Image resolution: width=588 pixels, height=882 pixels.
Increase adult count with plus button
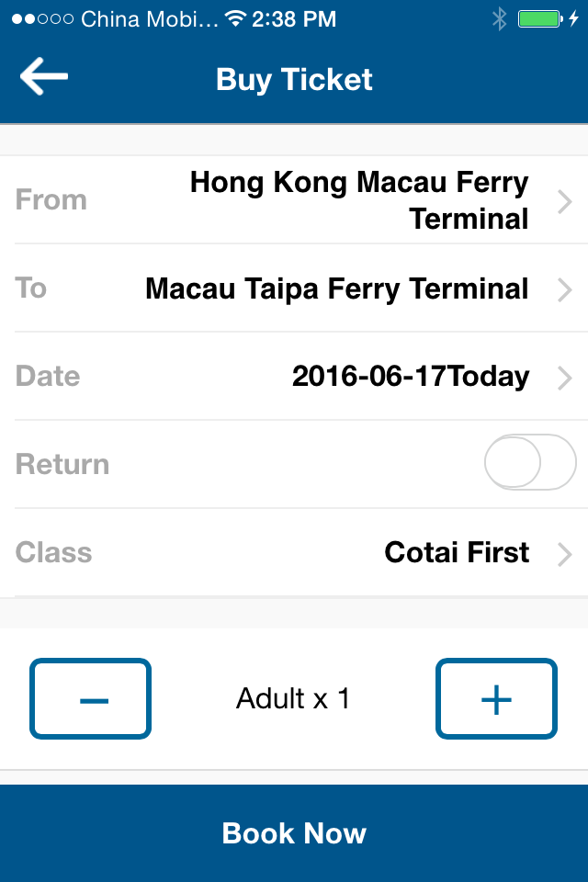(x=496, y=699)
